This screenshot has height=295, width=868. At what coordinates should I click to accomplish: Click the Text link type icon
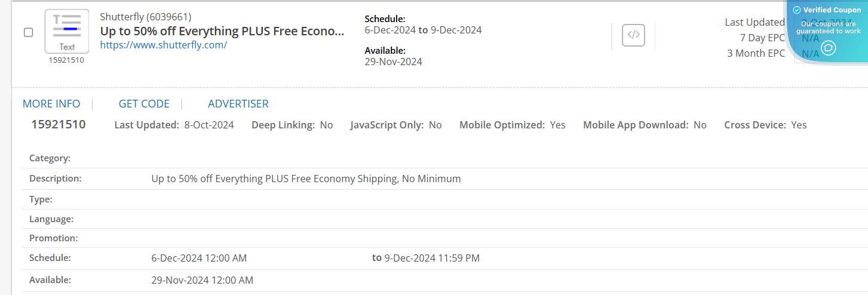point(67,31)
